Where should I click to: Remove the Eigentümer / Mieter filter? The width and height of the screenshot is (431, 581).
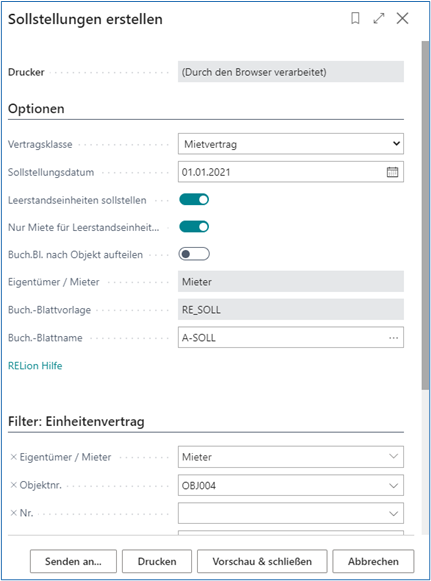pos(14,457)
